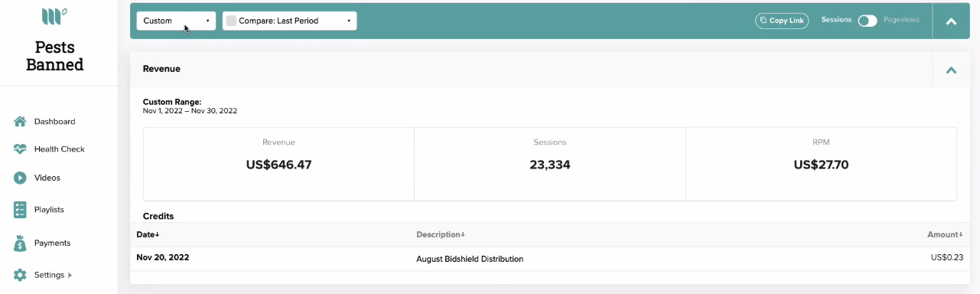Click the Copy Link button
Image resolution: width=980 pixels, height=294 pixels.
782,21
